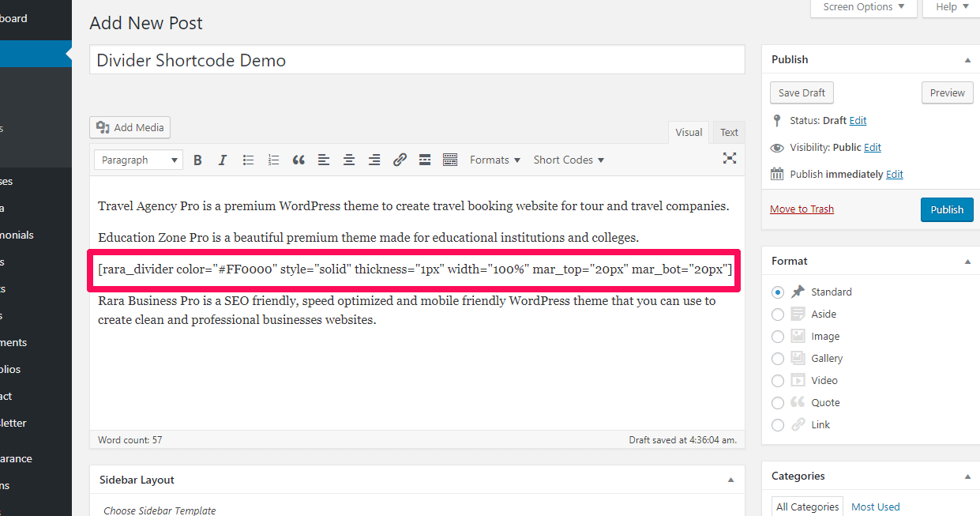Click the insert link icon
This screenshot has width=980, height=516.
[400, 160]
